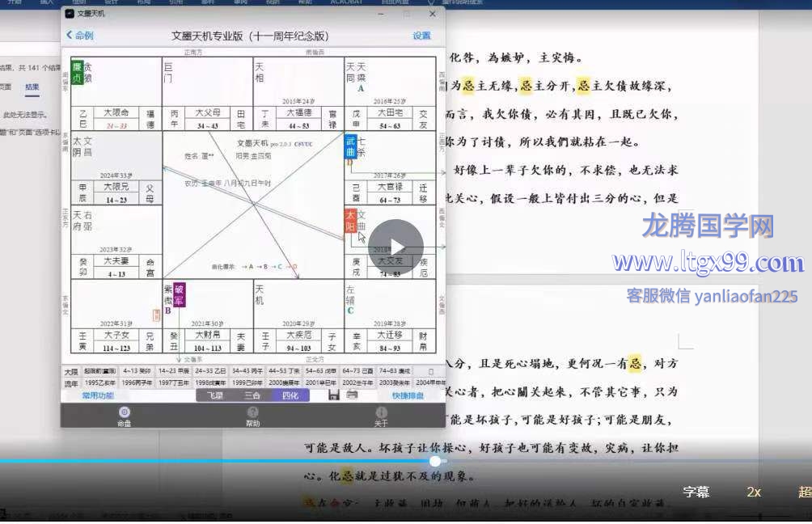Select 流年 2000 cell
The image size is (812, 524).
pos(284,383)
